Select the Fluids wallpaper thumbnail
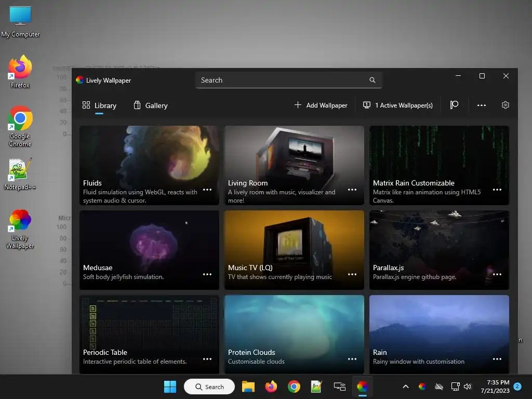 pos(149,165)
